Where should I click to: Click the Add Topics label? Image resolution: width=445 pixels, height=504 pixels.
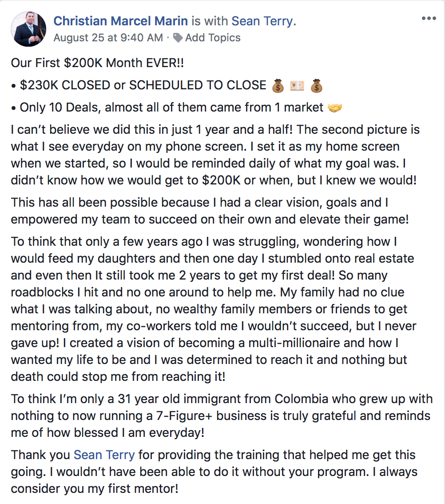point(213,38)
